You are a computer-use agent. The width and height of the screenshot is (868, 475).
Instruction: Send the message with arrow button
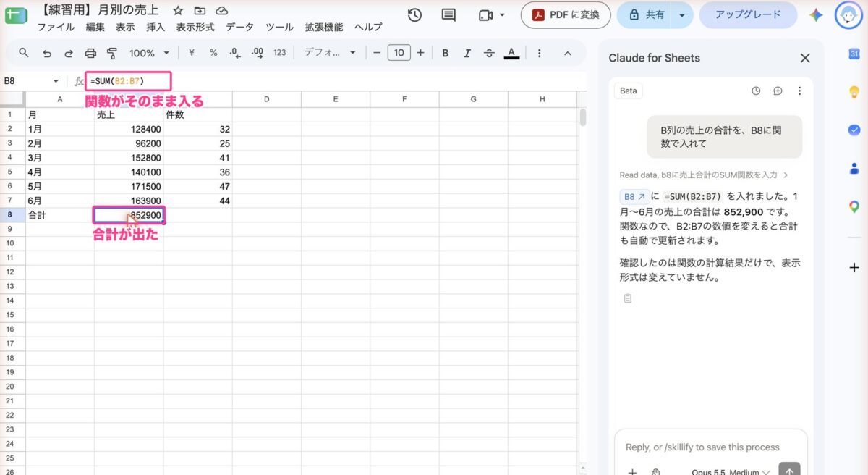790,469
